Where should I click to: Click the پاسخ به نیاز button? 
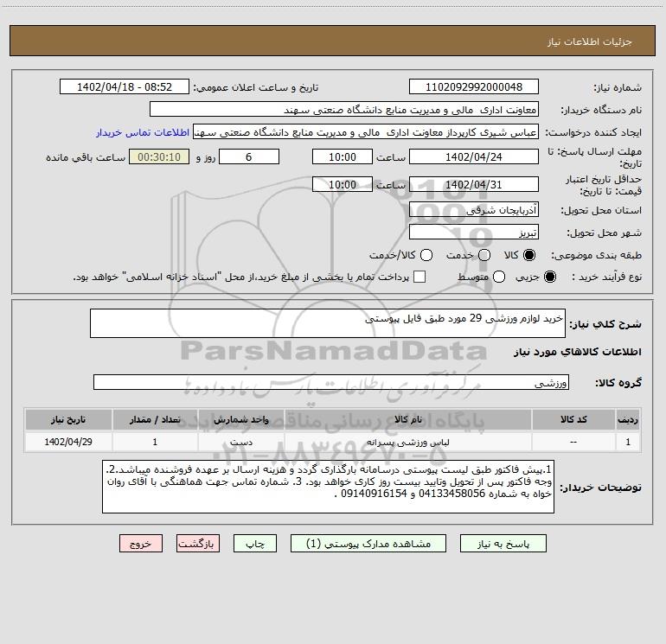tap(503, 544)
